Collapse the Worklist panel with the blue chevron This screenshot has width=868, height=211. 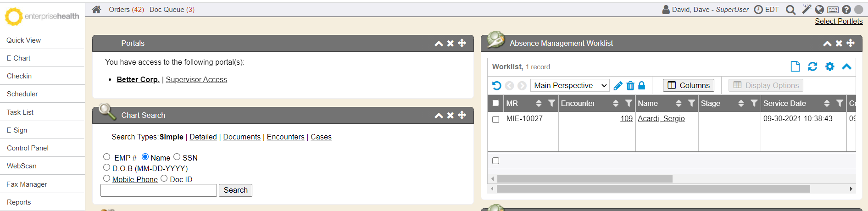pos(846,67)
